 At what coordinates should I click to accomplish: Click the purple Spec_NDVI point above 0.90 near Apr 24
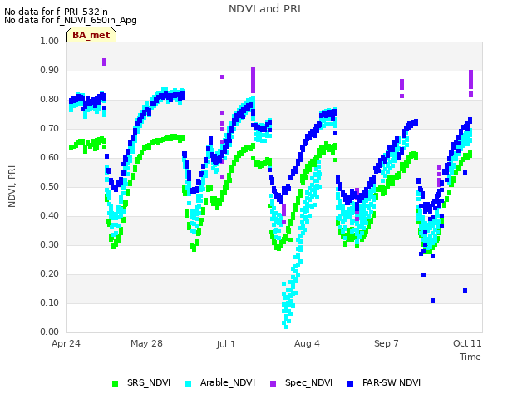click(x=104, y=62)
